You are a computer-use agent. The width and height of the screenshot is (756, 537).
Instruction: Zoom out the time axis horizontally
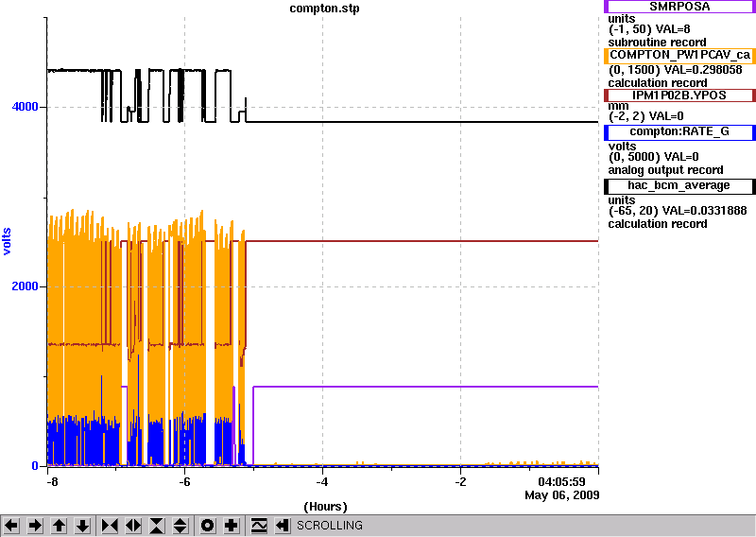click(133, 525)
